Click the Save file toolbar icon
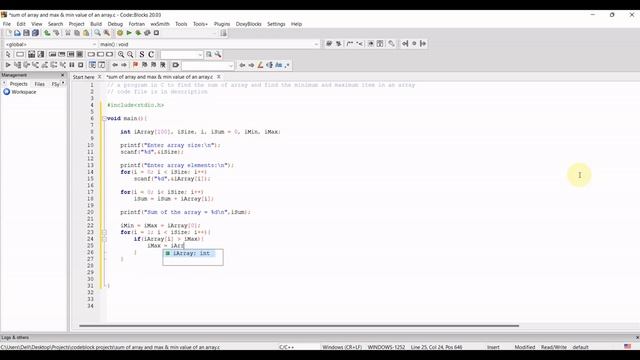Viewport: 640px width, 360px height. (26, 33)
